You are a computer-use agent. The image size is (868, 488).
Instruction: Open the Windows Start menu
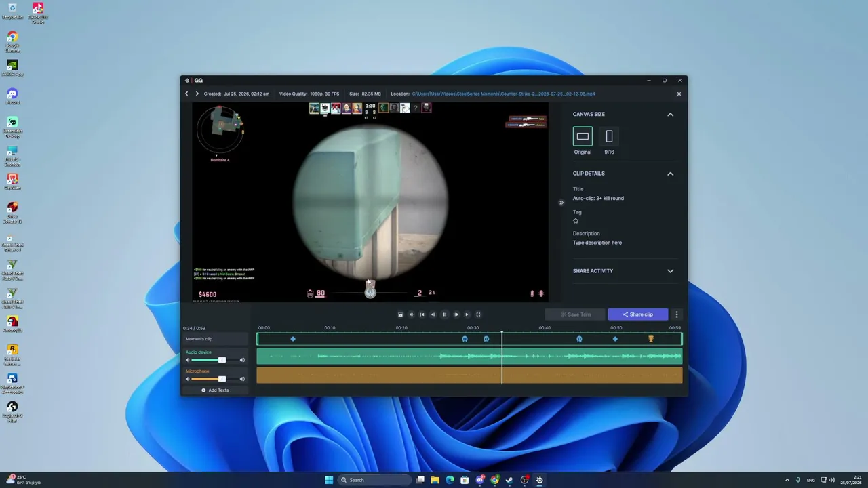click(329, 480)
